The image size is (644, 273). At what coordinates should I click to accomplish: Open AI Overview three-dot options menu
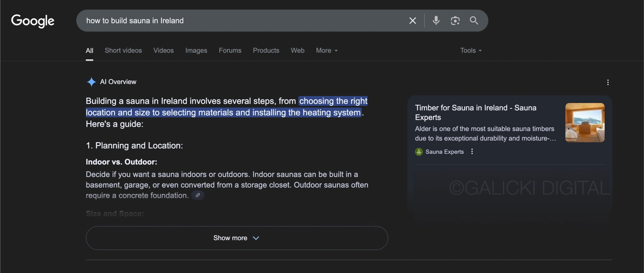click(x=608, y=82)
